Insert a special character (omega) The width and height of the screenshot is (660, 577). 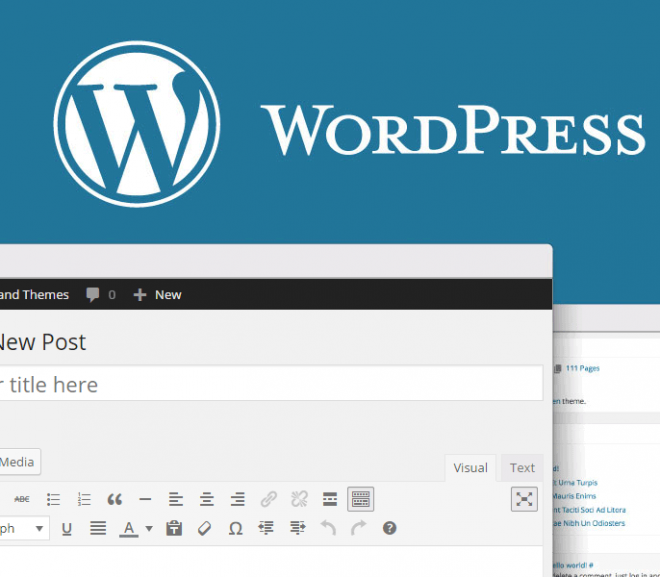tap(236, 528)
